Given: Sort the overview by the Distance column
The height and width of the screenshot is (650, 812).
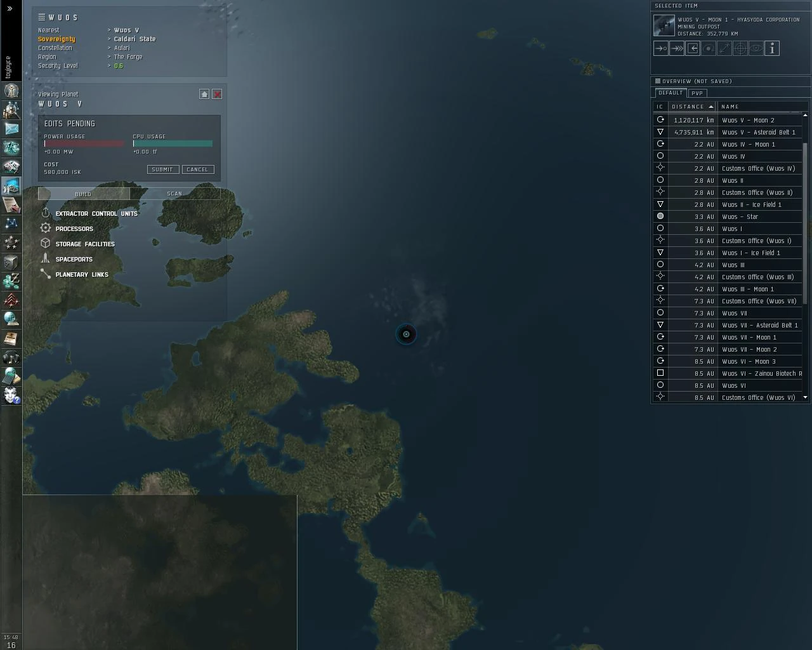Looking at the screenshot, I should pos(693,107).
